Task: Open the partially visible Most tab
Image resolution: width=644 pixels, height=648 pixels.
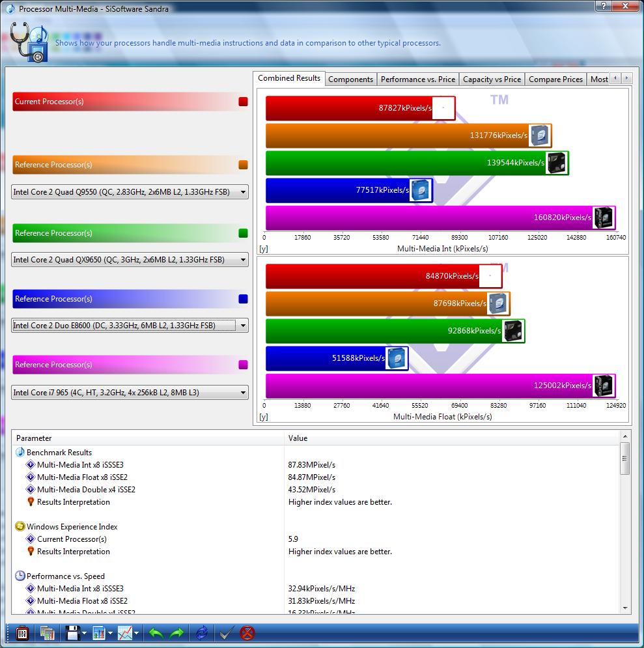Action: [598, 79]
